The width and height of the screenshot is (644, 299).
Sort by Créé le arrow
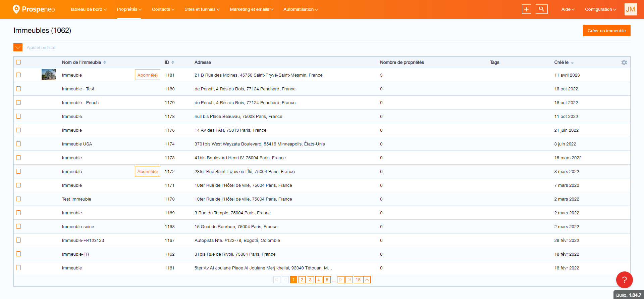coord(572,63)
